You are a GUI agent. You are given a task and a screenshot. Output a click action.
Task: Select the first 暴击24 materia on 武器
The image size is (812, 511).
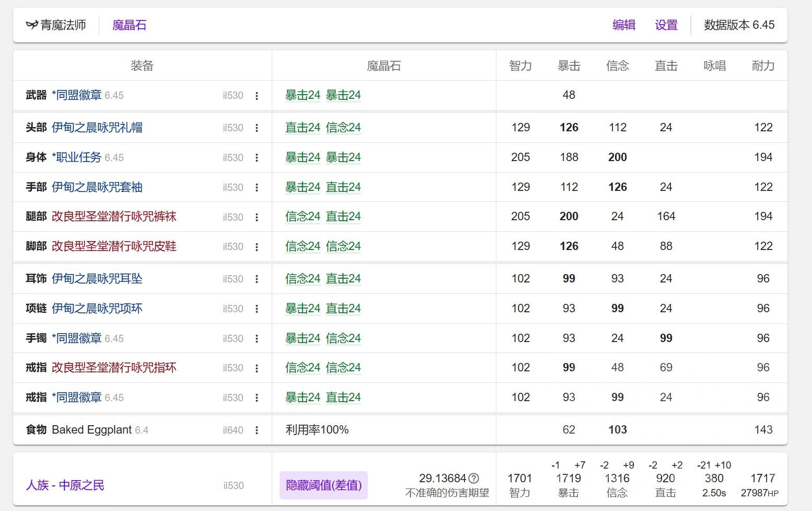[303, 95]
